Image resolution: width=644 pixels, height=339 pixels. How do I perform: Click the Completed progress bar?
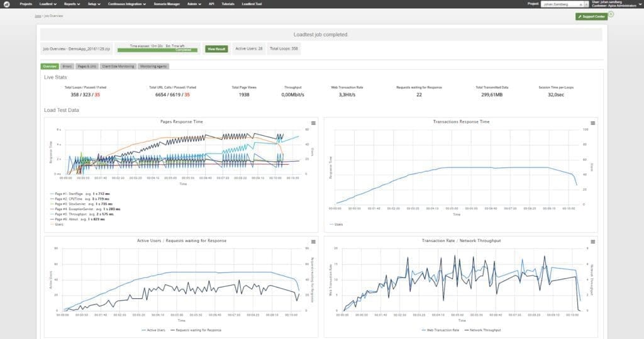click(x=166, y=50)
